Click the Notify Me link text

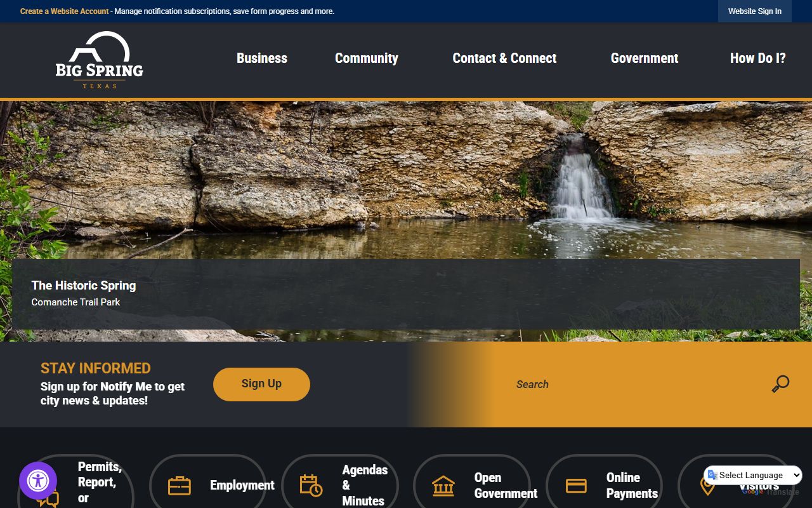tap(126, 386)
